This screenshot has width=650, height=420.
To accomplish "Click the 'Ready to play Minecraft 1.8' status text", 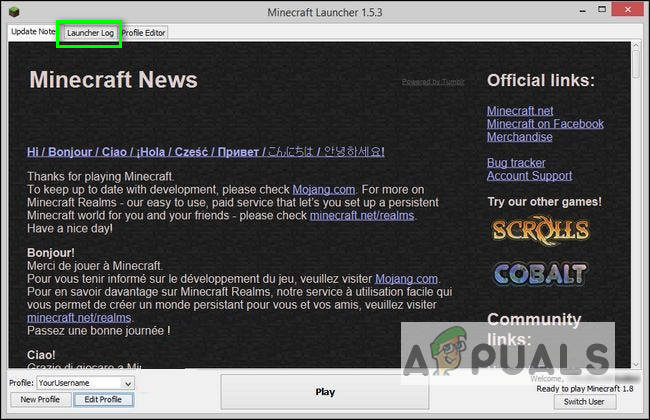I will coord(585,389).
